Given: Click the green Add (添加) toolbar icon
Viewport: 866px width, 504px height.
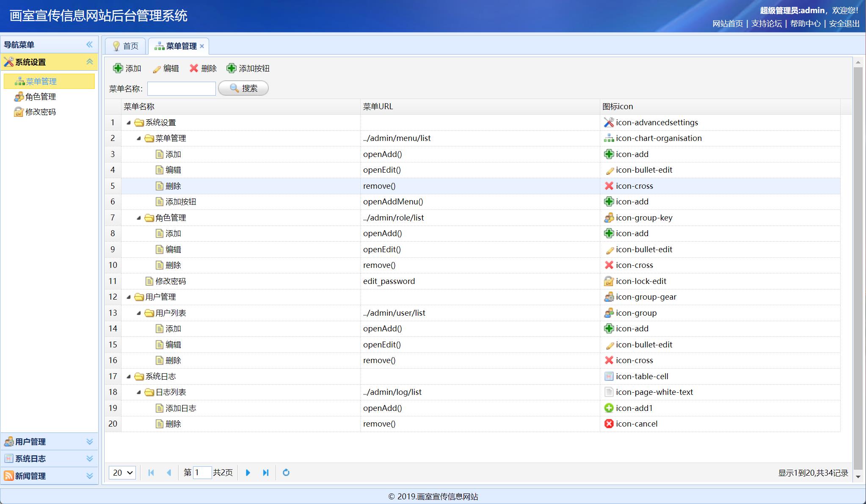Looking at the screenshot, I should (118, 68).
